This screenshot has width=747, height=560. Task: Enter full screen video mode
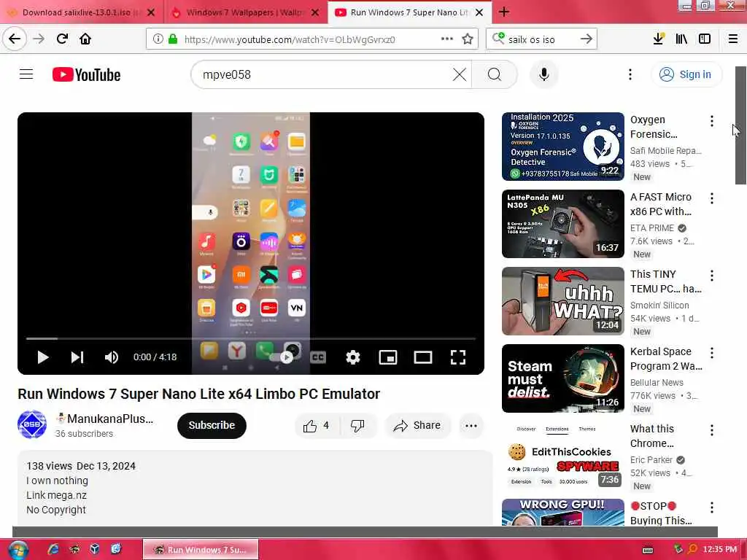[x=458, y=357]
